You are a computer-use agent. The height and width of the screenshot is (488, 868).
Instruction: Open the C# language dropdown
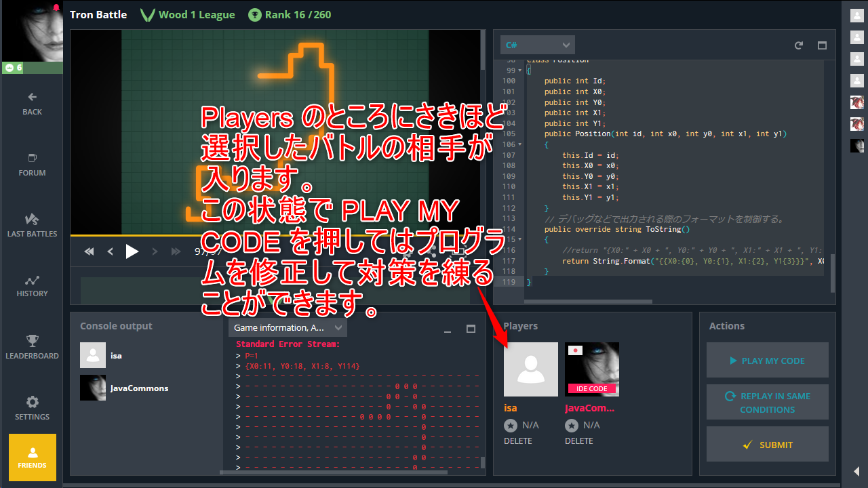pyautogui.click(x=537, y=45)
